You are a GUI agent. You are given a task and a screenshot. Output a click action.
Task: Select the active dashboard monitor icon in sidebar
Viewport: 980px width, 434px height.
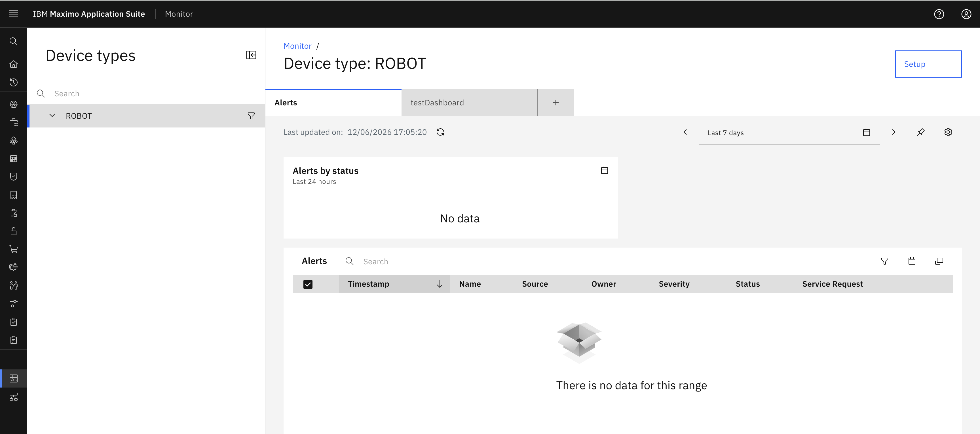pos(14,378)
